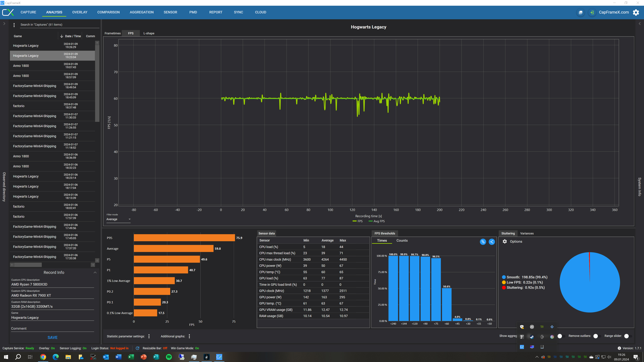Click the Comment input field

[52, 328]
